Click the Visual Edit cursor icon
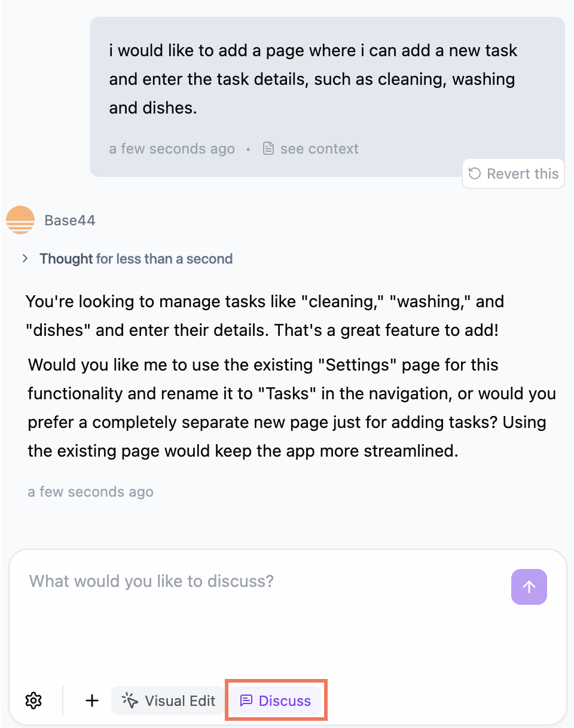Screen dimensions: 574x728 tap(130, 701)
